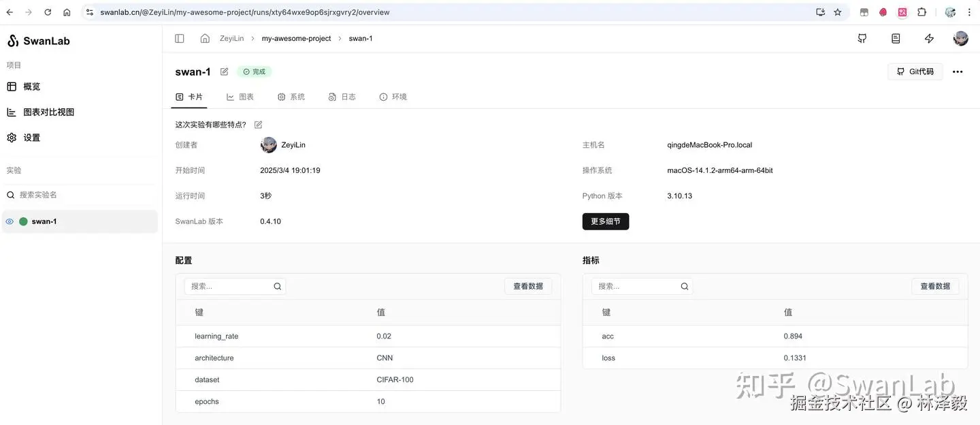This screenshot has width=980, height=425.
Task: Click the dataset key cell
Action: [207, 380]
